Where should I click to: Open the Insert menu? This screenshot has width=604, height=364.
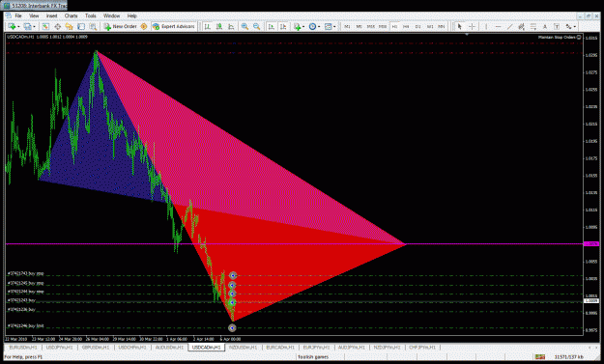point(51,15)
